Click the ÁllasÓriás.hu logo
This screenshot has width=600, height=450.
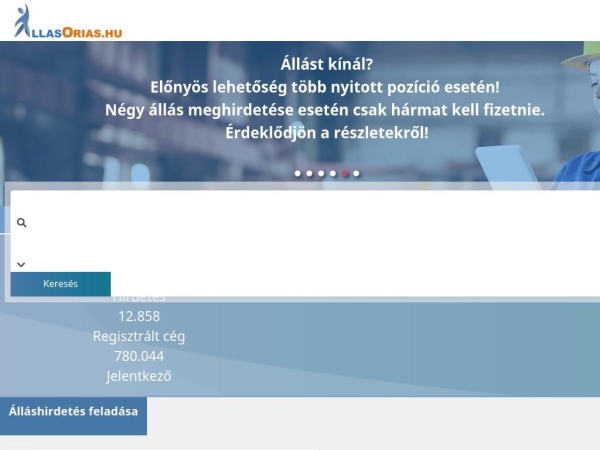(x=68, y=22)
